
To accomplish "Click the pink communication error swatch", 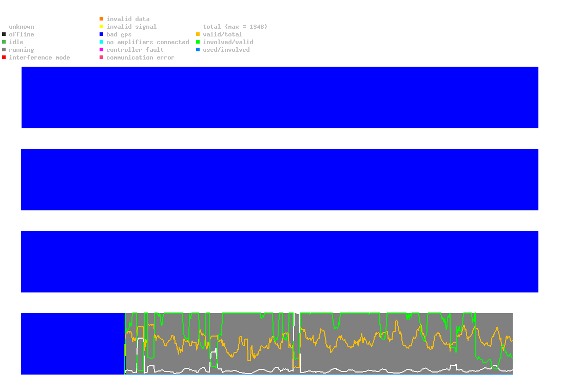I will tap(102, 57).
